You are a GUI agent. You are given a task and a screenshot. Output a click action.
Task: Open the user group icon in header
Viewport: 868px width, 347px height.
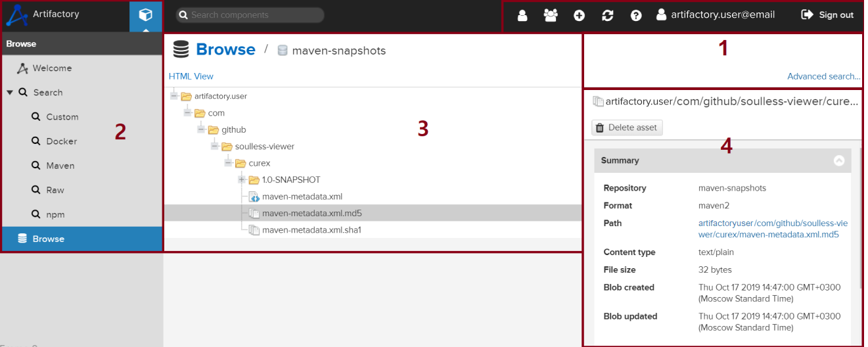pos(551,15)
